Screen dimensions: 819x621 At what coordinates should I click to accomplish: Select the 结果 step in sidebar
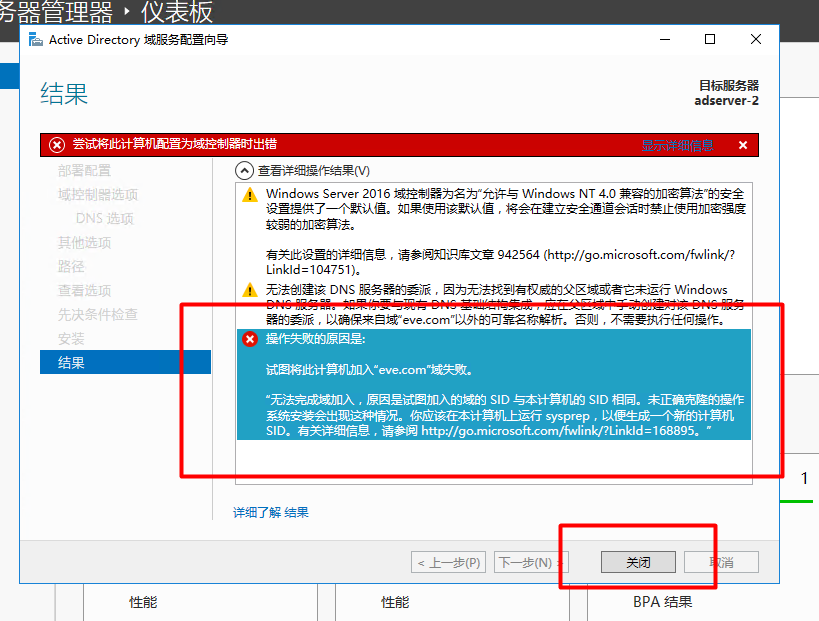coord(125,362)
